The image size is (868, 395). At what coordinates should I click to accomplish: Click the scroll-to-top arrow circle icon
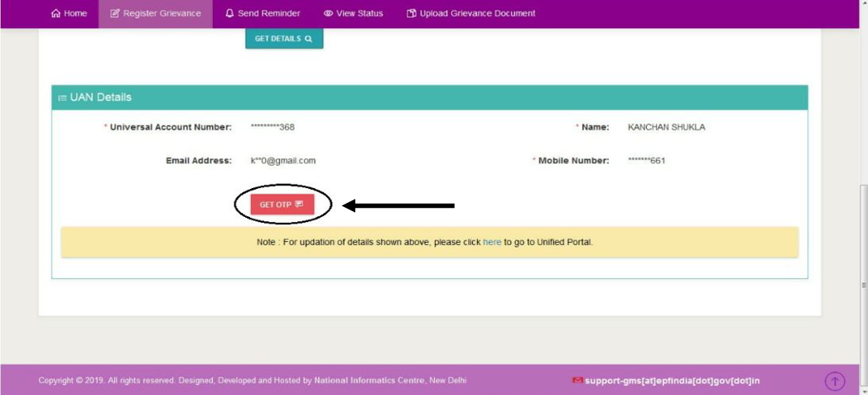(835, 381)
